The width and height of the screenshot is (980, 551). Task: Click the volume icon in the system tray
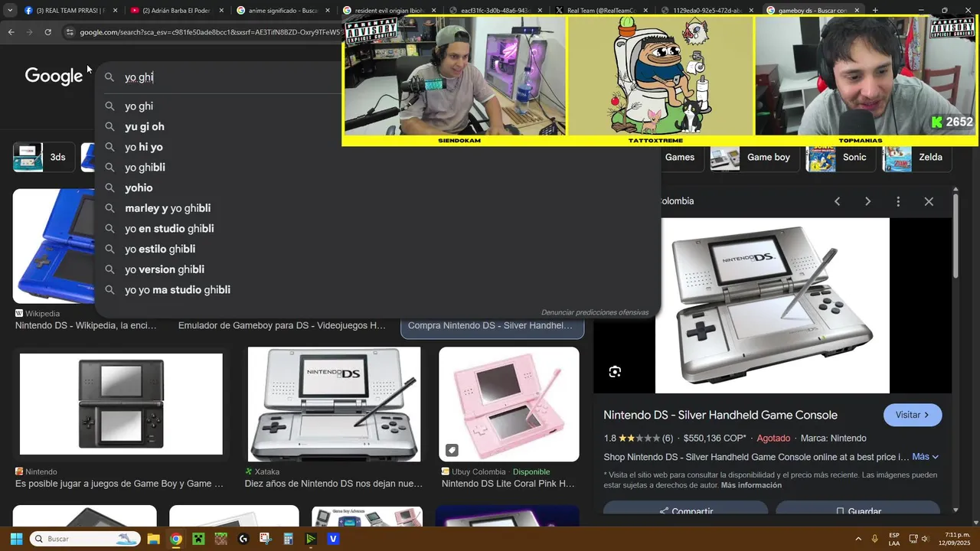coord(924,539)
